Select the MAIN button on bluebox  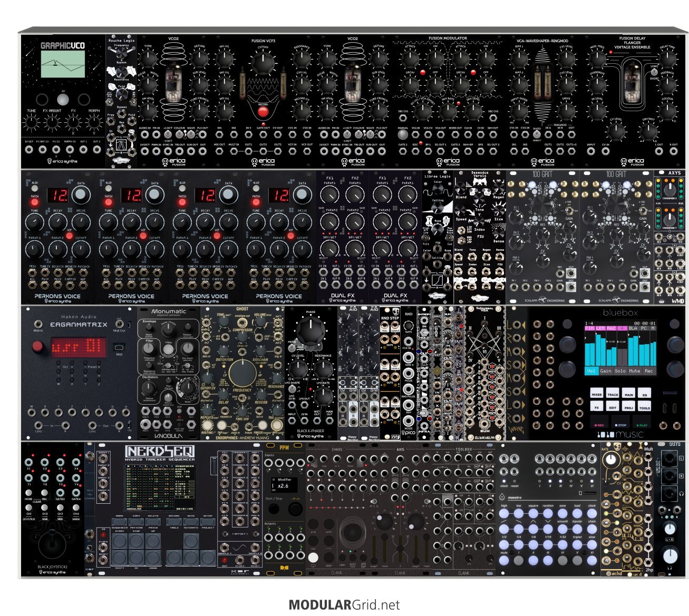(x=628, y=393)
